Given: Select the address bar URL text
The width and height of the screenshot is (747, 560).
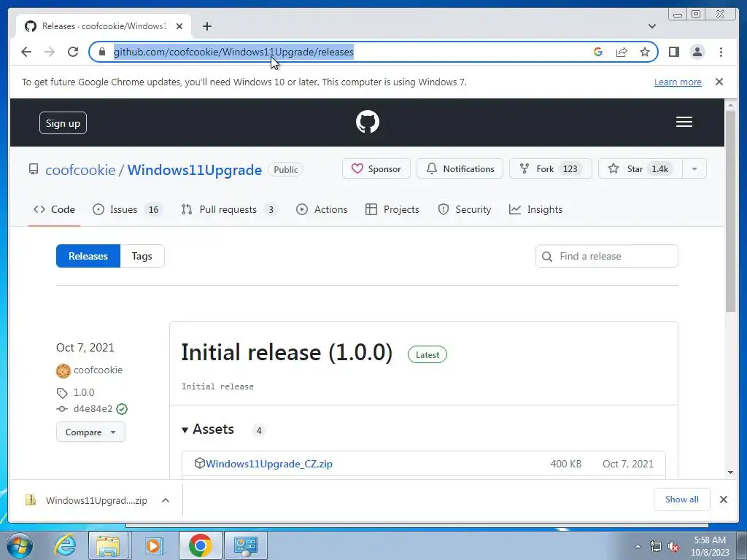Looking at the screenshot, I should click(233, 52).
